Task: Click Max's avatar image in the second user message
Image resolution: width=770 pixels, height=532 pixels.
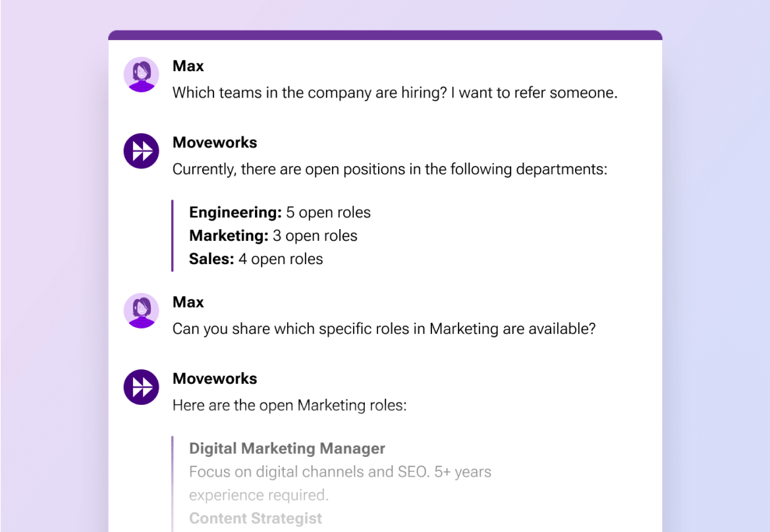Action: [141, 311]
